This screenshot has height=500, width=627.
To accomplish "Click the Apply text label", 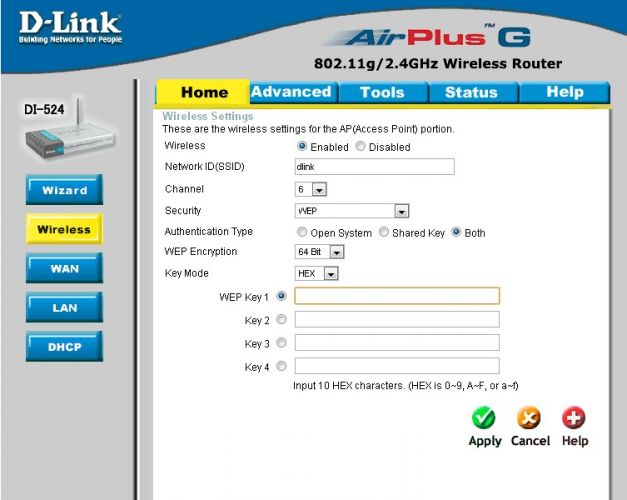I will pyautogui.click(x=485, y=441).
